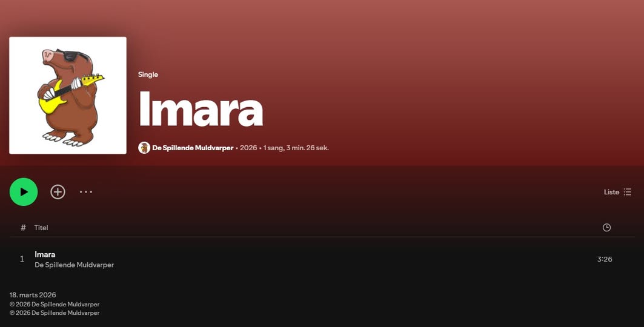Open the mole guitar cover art
Screen dimensions: 644x327
(x=68, y=95)
